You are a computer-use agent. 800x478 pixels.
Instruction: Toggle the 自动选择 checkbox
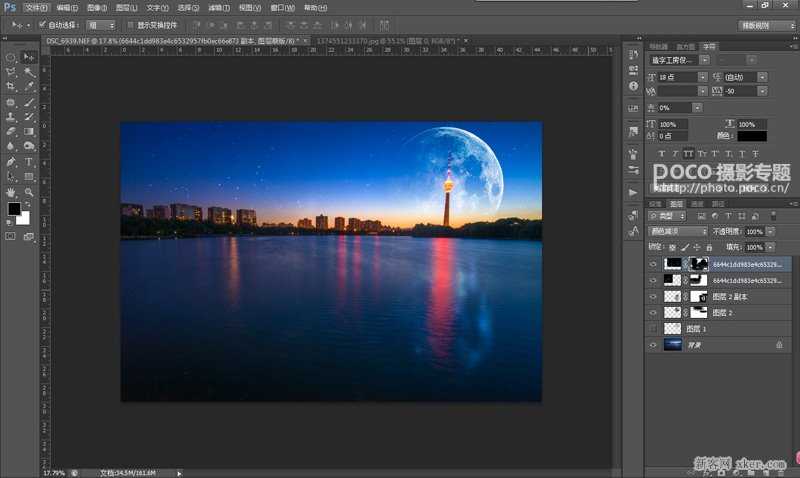point(42,24)
